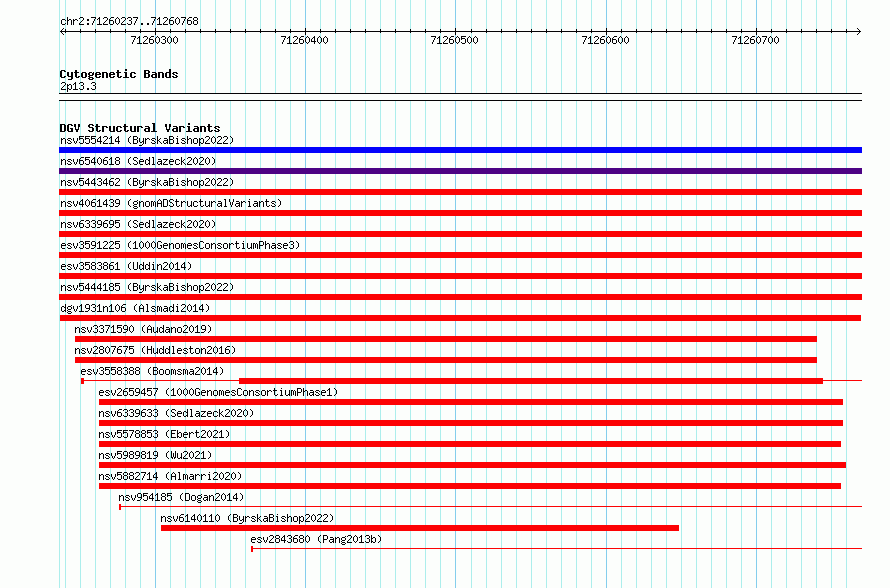The image size is (890, 588).
Task: Click the right arrow of the ruler
Action: pos(859,31)
